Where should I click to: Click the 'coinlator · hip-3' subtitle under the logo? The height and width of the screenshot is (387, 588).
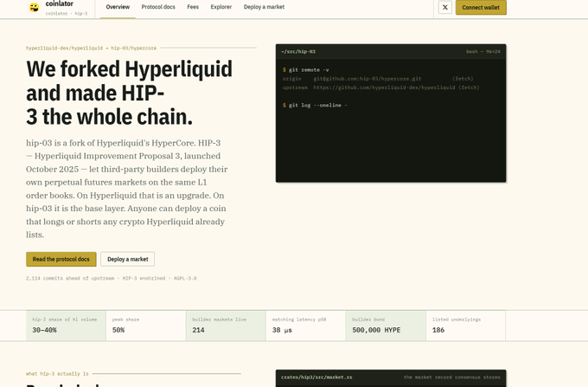pyautogui.click(x=67, y=14)
